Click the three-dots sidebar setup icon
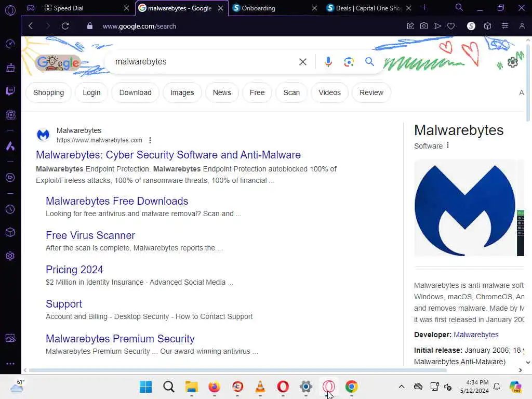This screenshot has height=399, width=532. 10,363
